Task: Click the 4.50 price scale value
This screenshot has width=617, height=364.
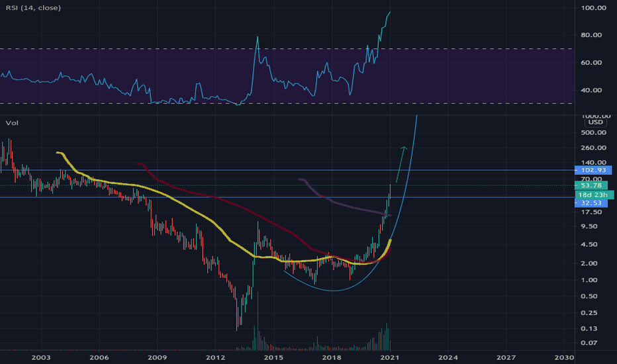Action: 589,244
